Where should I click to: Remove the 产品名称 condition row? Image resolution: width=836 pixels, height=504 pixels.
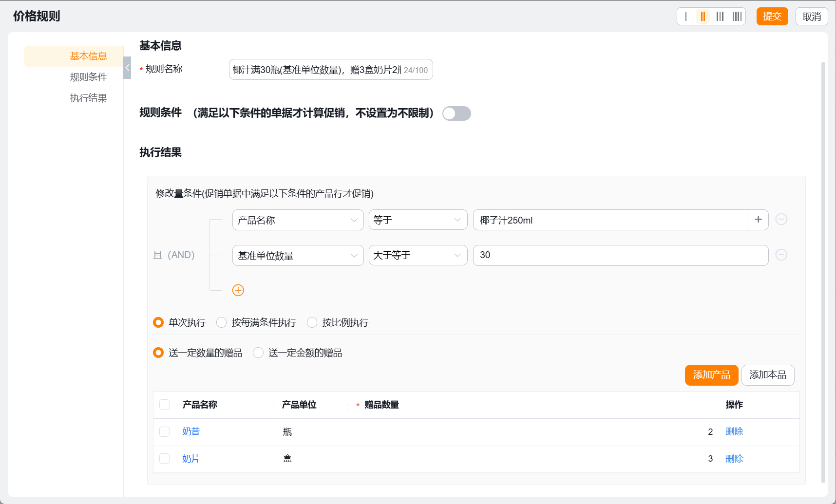(781, 220)
